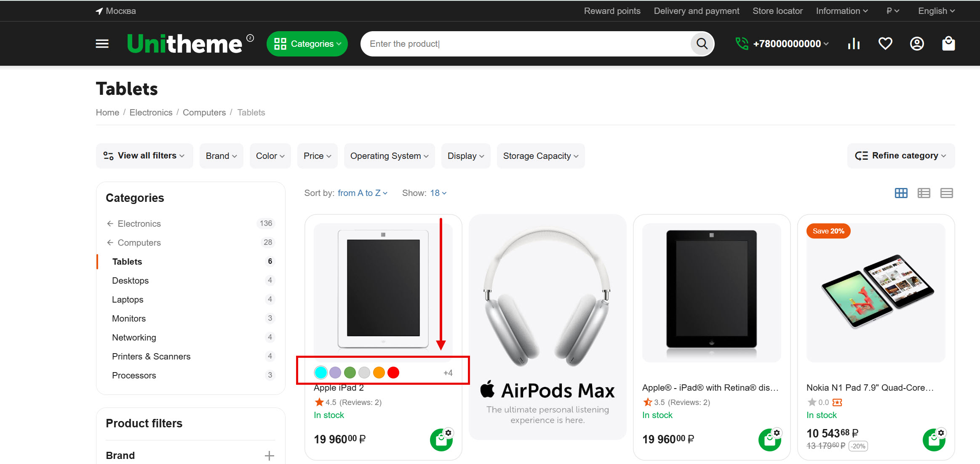Open the user account icon

[917, 44]
